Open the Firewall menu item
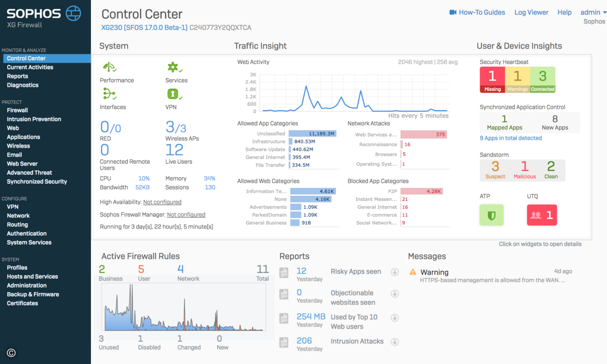 pyautogui.click(x=17, y=110)
